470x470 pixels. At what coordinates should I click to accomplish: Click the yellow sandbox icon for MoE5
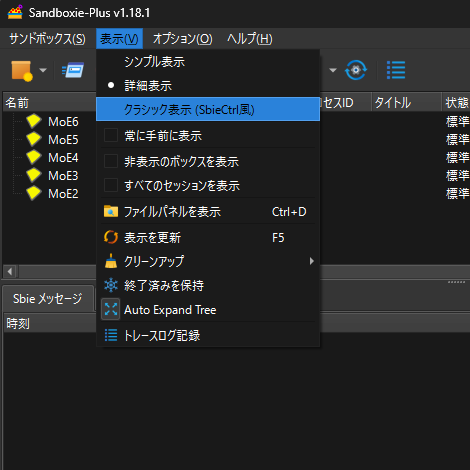click(34, 139)
